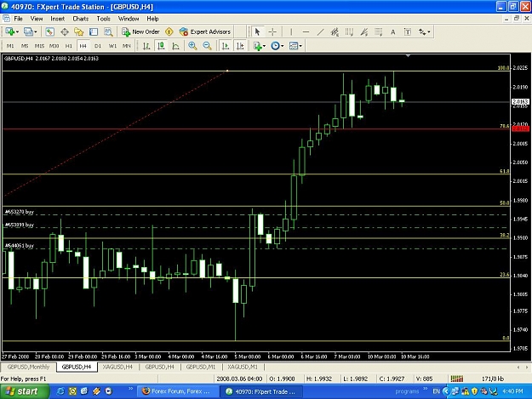Viewport: 532px width, 399px height.
Task: Toggle the H4 timeframe button
Action: [83, 46]
